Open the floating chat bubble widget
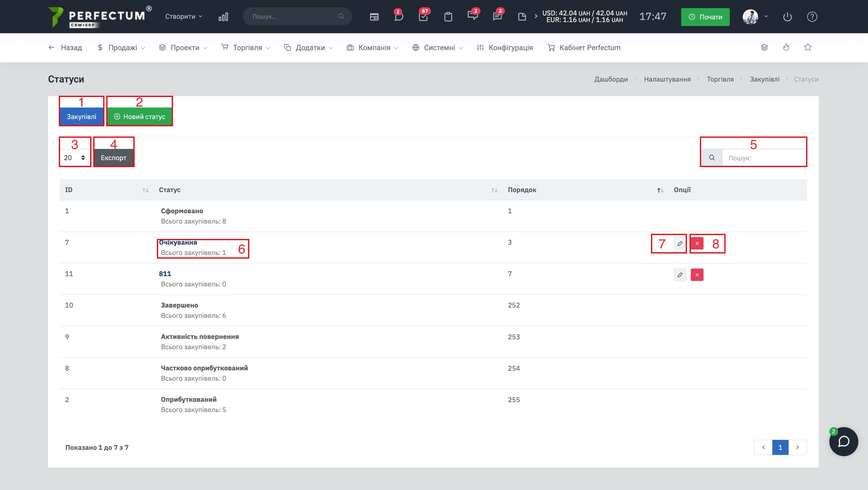Viewport: 868px width, 490px height. click(x=843, y=441)
